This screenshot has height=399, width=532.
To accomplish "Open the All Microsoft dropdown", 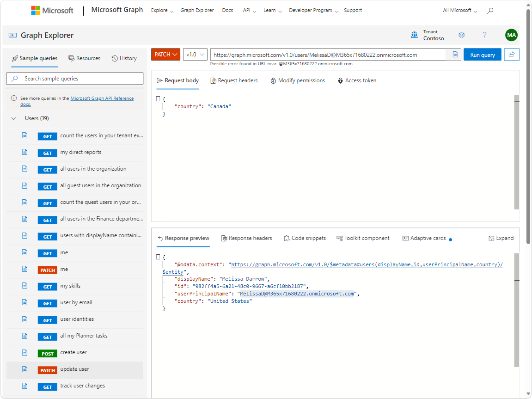I will pyautogui.click(x=460, y=11).
